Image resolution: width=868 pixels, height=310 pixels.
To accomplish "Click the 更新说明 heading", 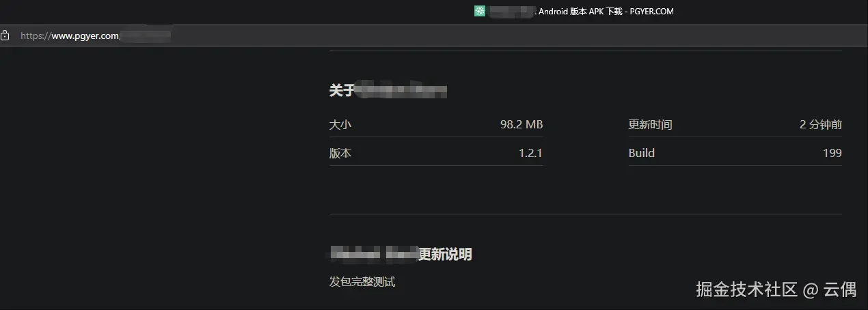I will 445,254.
